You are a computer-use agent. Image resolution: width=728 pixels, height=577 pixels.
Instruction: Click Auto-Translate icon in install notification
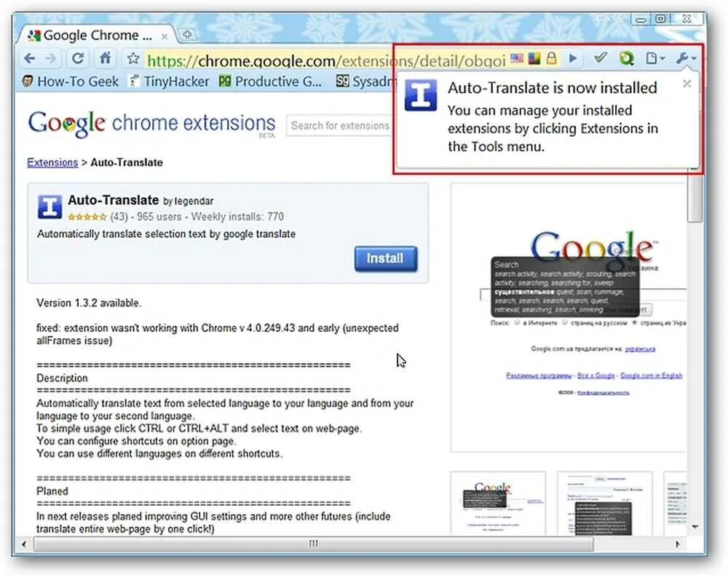(421, 95)
